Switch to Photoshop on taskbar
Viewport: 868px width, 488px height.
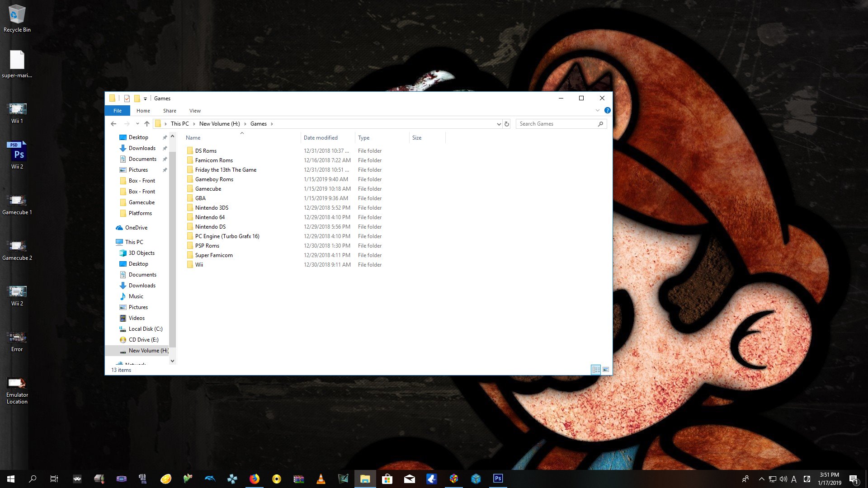498,479
